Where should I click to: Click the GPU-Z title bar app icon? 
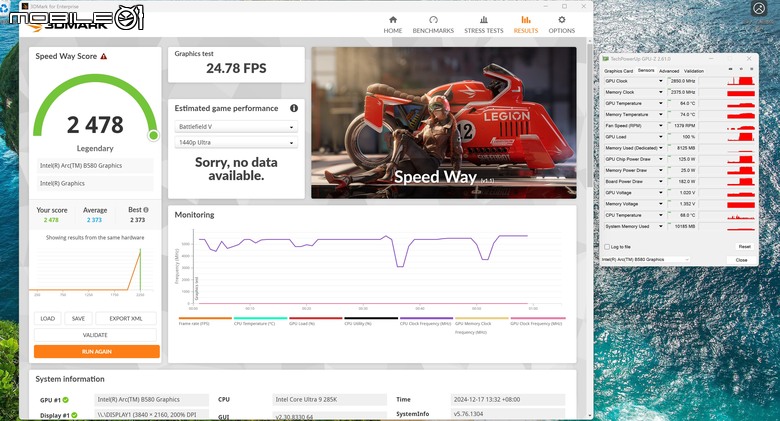click(x=606, y=59)
